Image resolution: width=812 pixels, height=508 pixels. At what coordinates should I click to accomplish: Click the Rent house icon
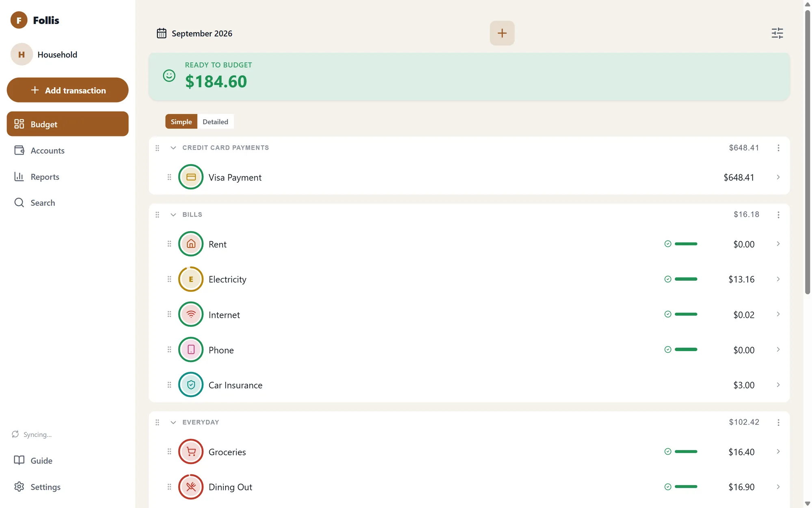[191, 244]
